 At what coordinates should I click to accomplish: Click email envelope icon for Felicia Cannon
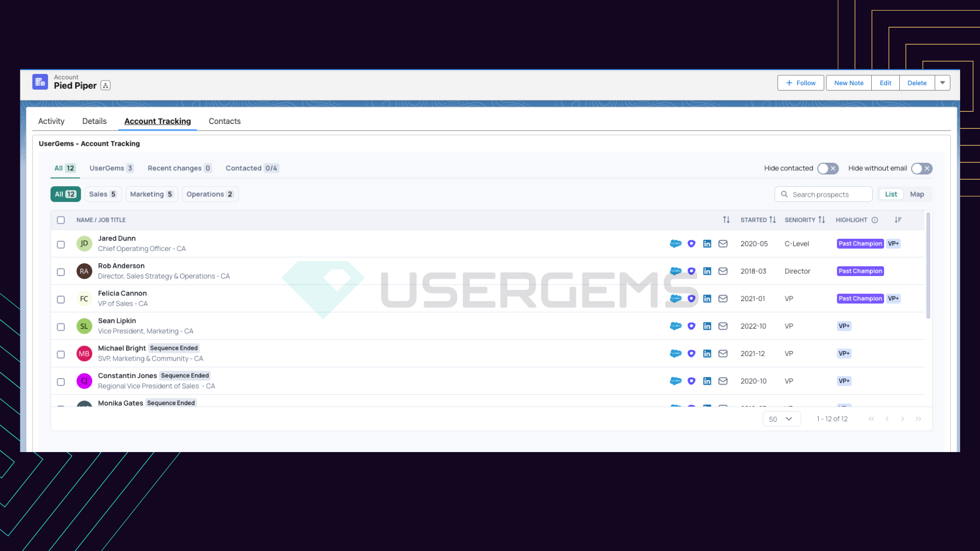[723, 299]
